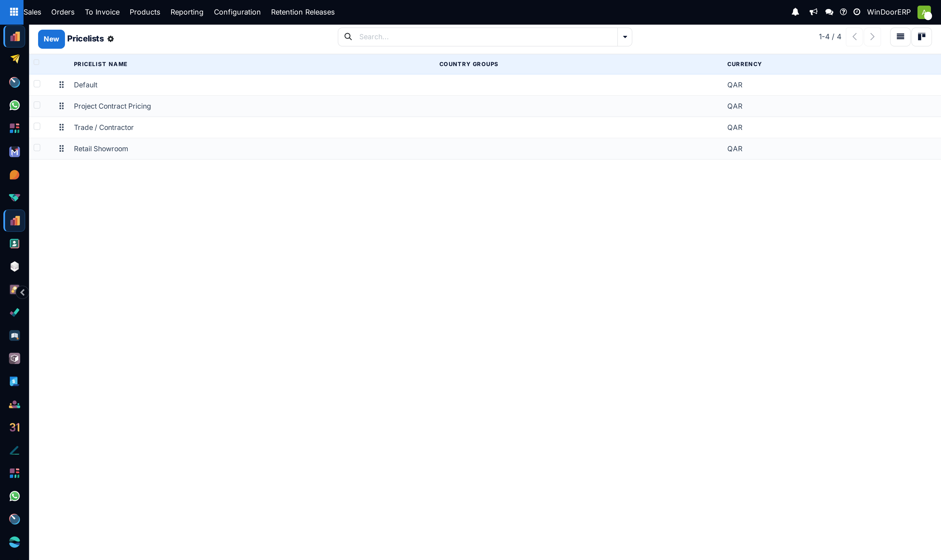
Task: Open the Contacts app in sidebar
Action: click(x=14, y=244)
